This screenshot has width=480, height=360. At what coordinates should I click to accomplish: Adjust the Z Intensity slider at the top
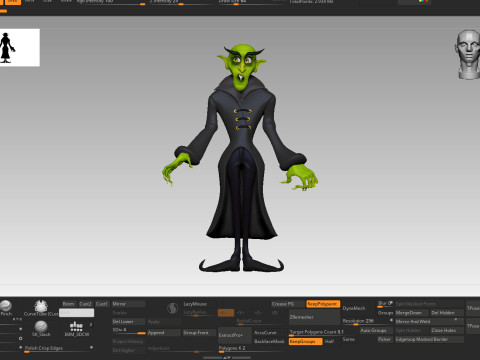[183, 2]
